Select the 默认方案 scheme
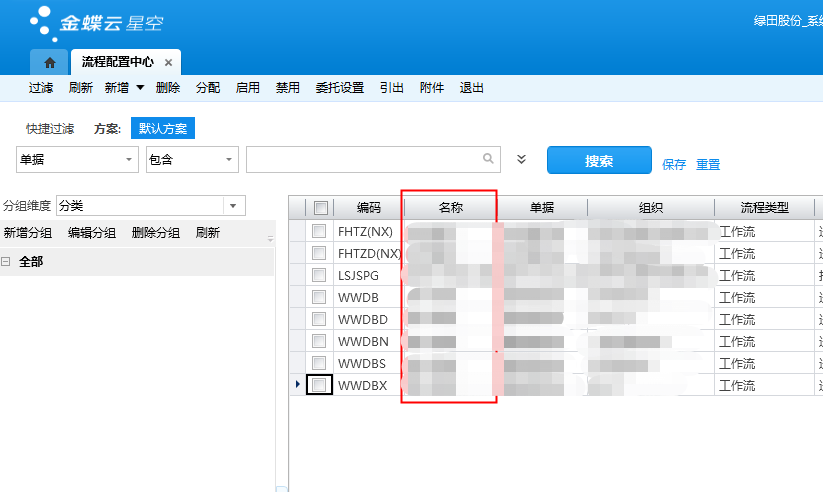This screenshot has width=823, height=492. pos(163,128)
